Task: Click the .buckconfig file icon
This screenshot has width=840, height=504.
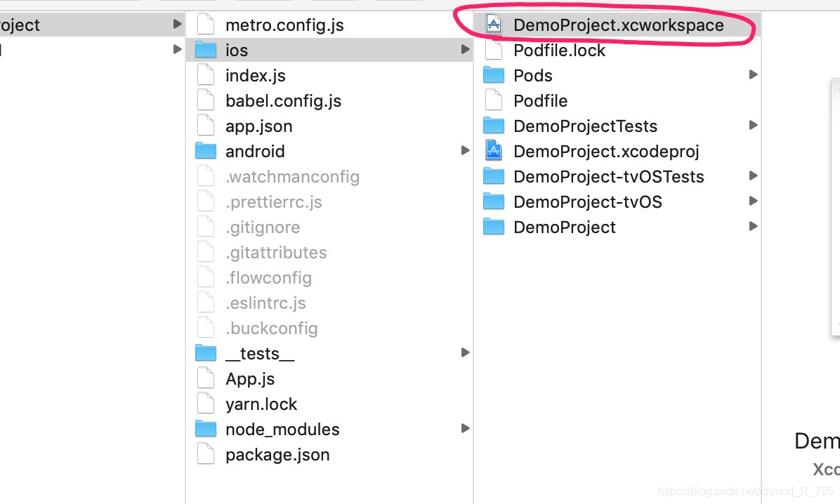Action: (206, 328)
